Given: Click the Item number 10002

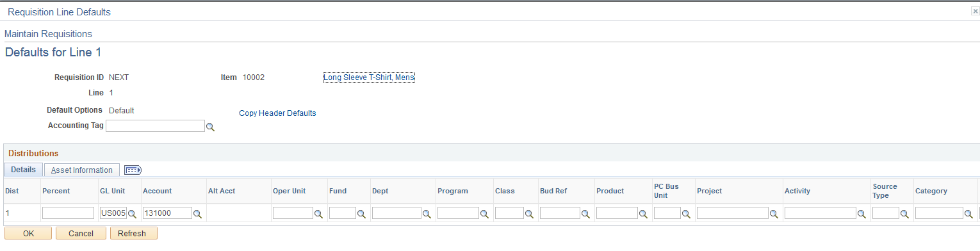Looking at the screenshot, I should pos(254,77).
